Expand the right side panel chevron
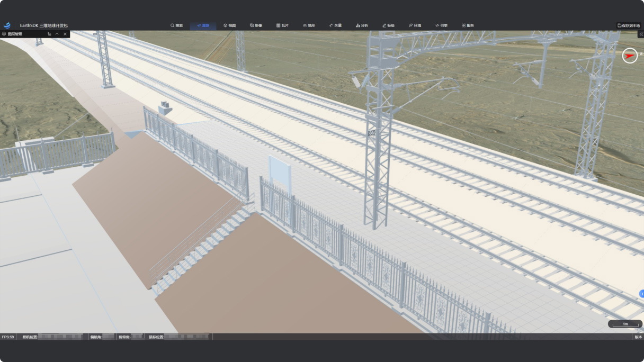 pos(641,34)
